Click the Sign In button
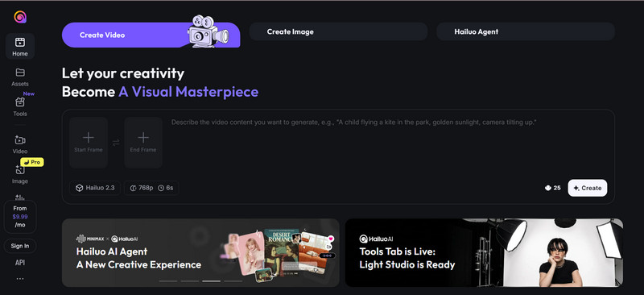Image resolution: width=644 pixels, height=295 pixels. coord(20,246)
